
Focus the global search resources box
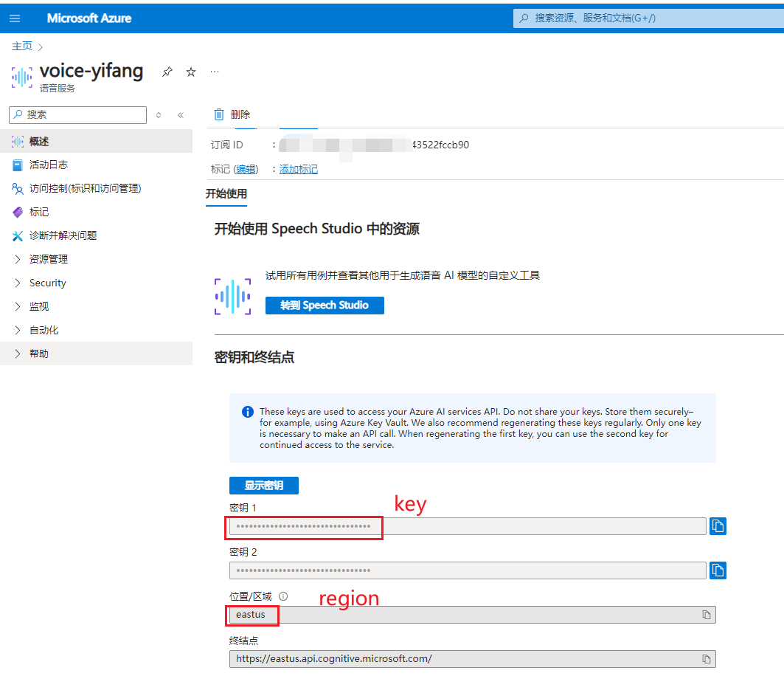tap(648, 18)
